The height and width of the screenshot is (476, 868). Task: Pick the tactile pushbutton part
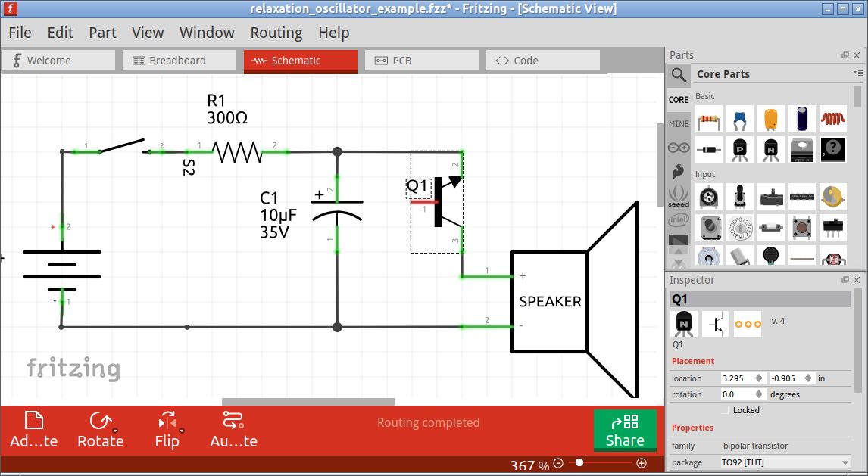coord(802,228)
